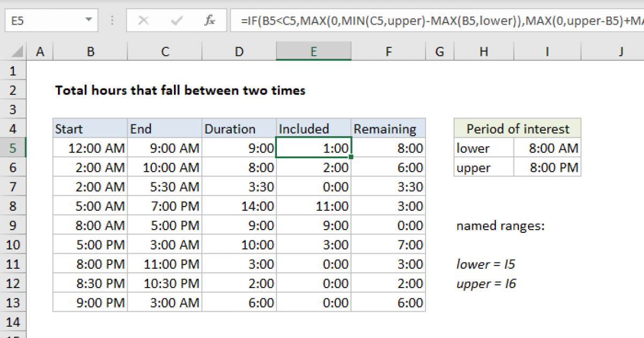644x338 pixels.
Task: Select the cell containing 8:00 AM lower bound
Action: [547, 148]
